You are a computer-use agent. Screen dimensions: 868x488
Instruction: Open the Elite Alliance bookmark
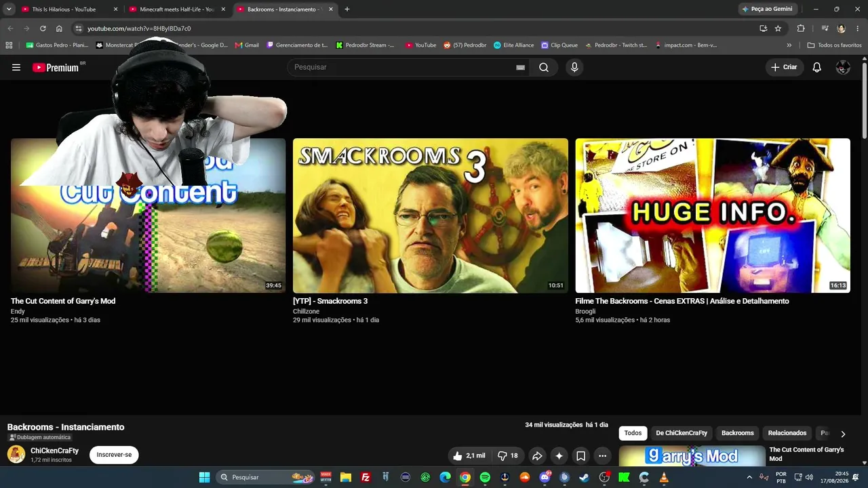pyautogui.click(x=513, y=45)
